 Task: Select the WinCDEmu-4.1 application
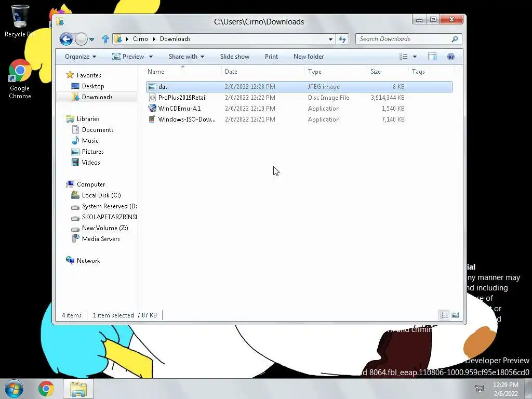coord(299,108)
